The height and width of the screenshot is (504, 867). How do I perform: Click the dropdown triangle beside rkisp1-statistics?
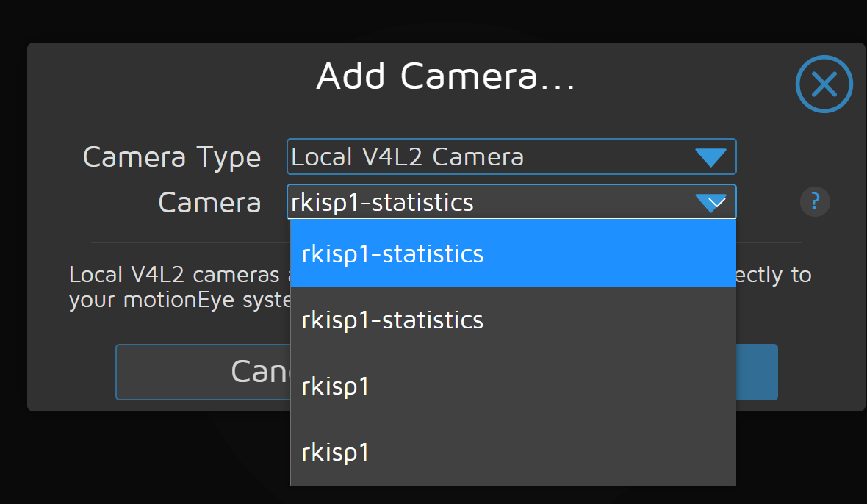point(710,202)
